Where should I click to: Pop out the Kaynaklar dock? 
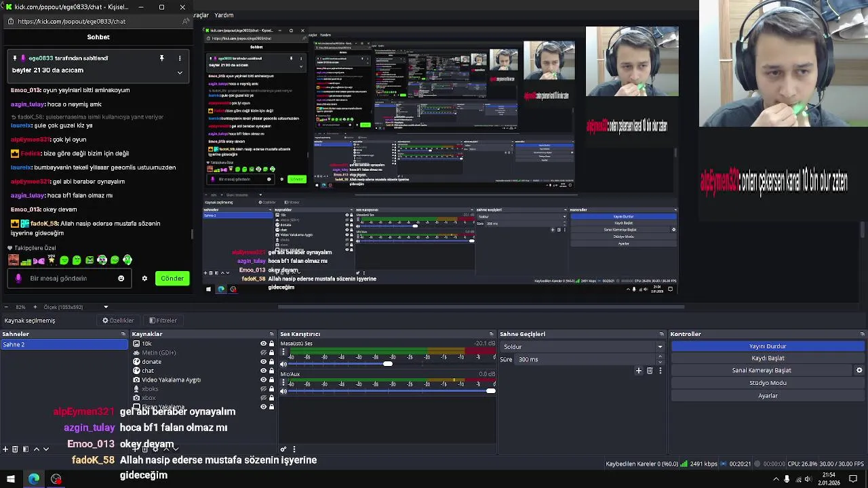click(271, 334)
